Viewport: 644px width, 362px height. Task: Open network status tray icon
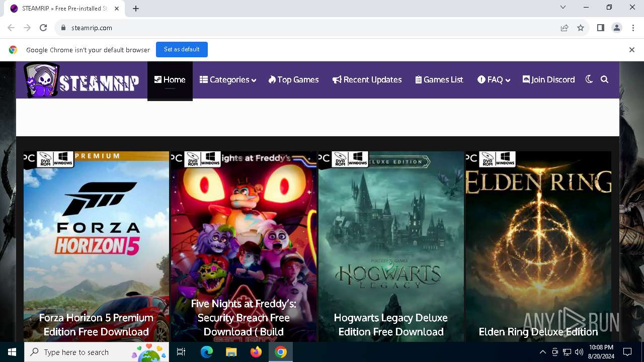pos(567,352)
